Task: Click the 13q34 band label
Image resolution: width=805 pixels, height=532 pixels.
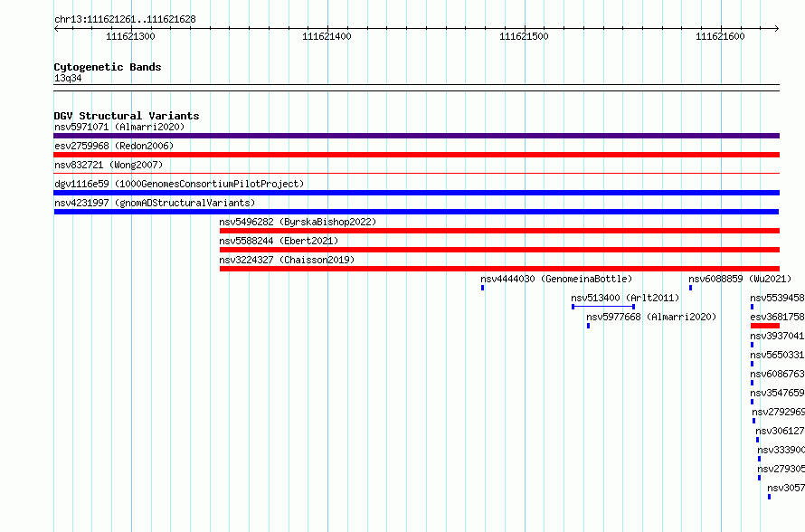Action: coord(68,78)
